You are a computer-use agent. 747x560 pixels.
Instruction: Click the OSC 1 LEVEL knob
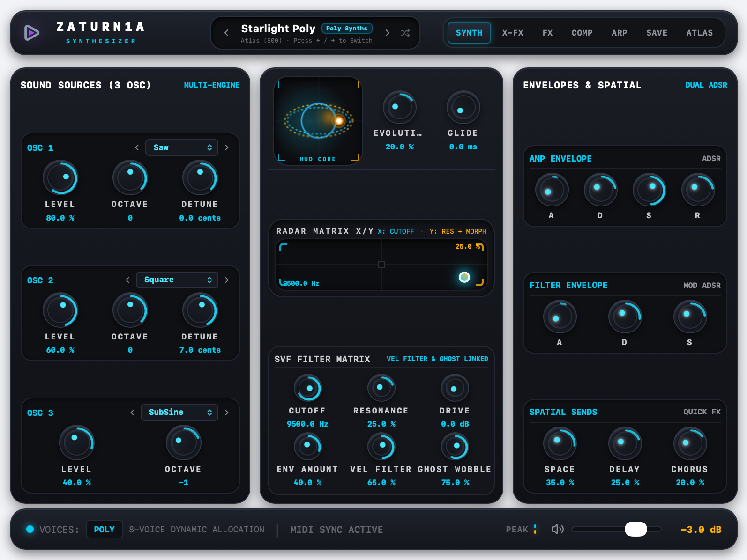point(60,178)
